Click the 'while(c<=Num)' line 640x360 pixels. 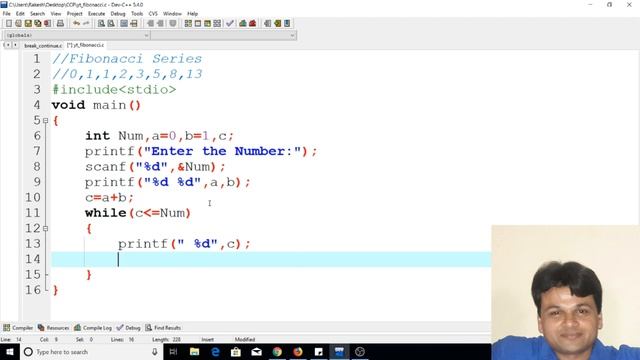coord(138,213)
